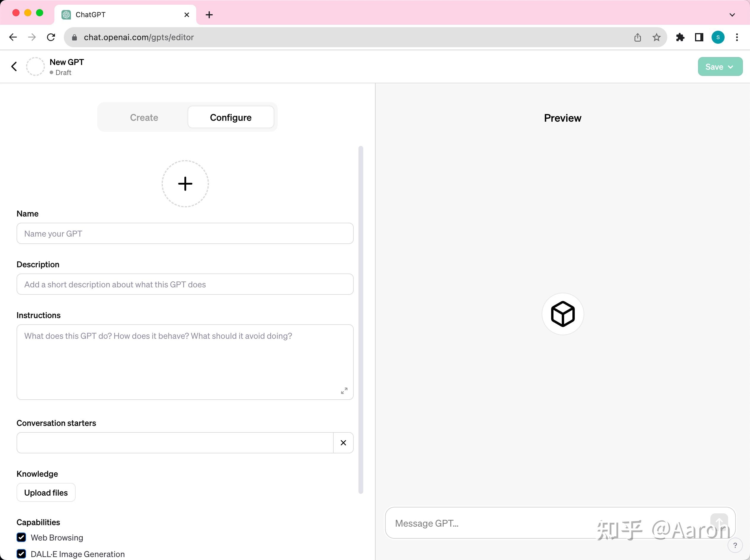Screen dimensions: 750x560
Task: Click the GPT cube logo in Preview
Action: (x=563, y=314)
